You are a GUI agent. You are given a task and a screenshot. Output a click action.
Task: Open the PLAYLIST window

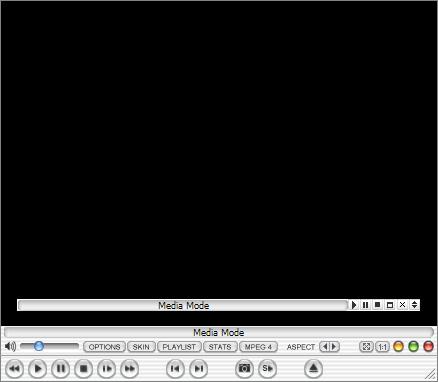click(x=179, y=347)
